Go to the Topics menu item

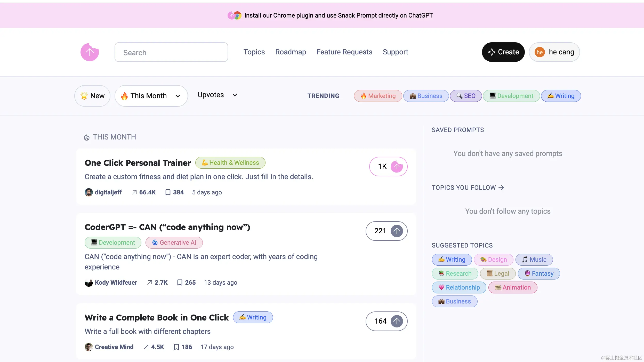click(x=254, y=52)
